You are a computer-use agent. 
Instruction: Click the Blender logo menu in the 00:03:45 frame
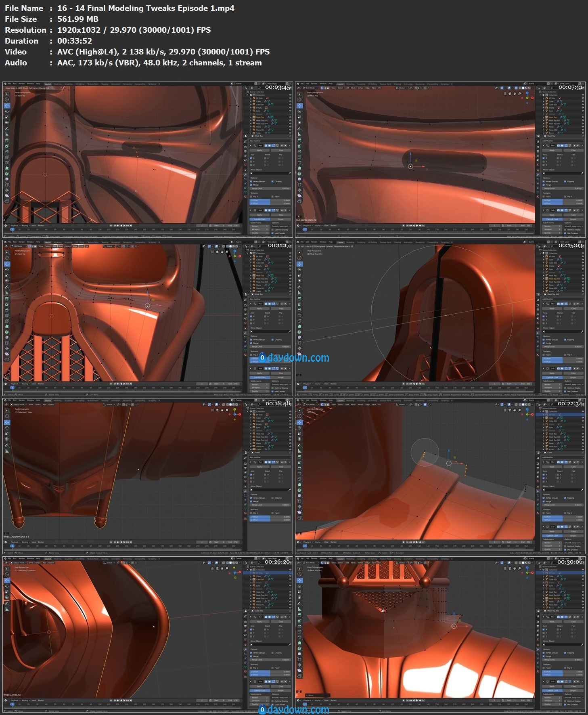(x=5, y=84)
